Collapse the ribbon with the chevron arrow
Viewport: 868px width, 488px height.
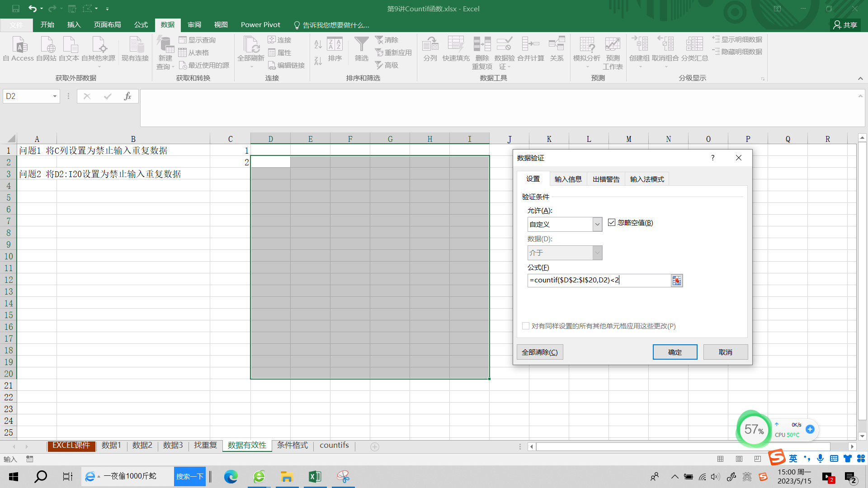(x=860, y=79)
